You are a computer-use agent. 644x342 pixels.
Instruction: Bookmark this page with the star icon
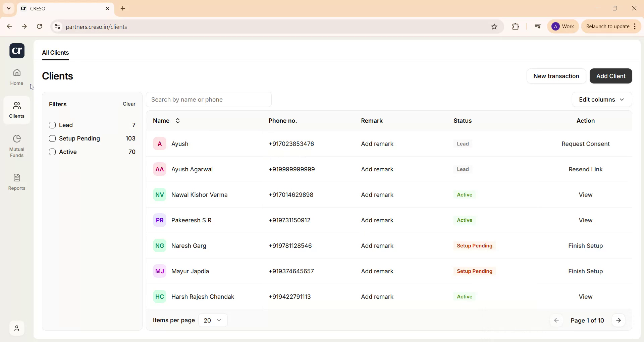pos(494,26)
